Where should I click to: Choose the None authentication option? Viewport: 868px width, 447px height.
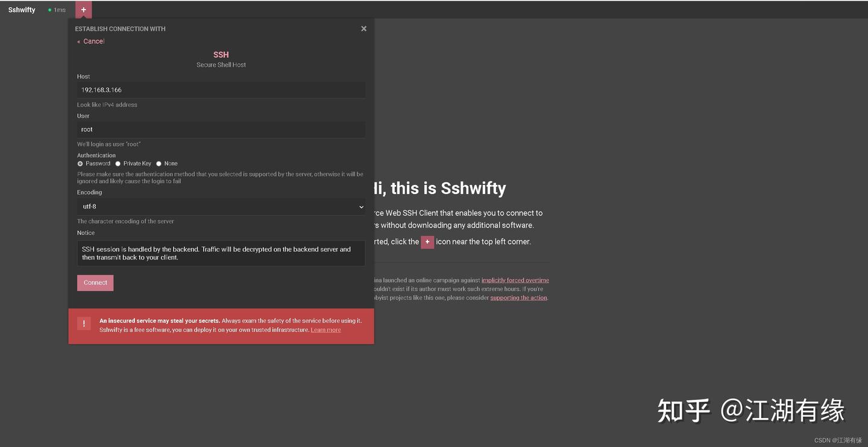pyautogui.click(x=159, y=163)
